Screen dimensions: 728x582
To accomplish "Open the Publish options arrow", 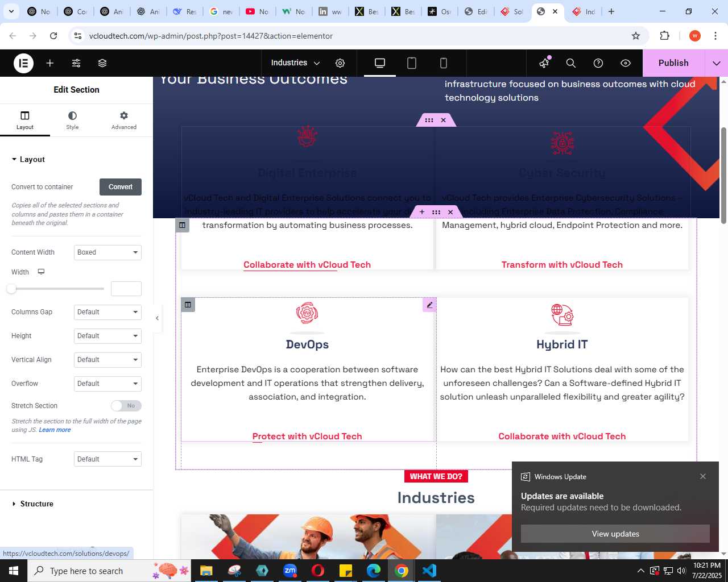I will [717, 63].
